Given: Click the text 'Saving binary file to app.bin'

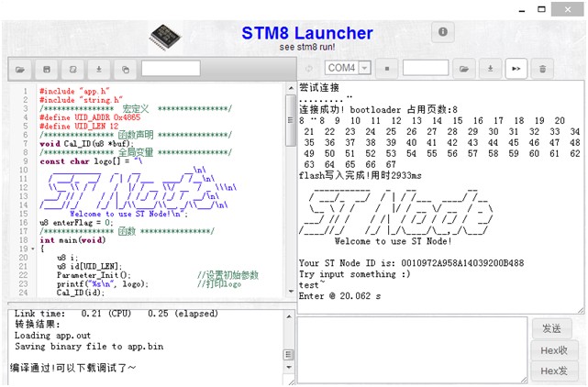Looking at the screenshot, I should [x=89, y=346].
